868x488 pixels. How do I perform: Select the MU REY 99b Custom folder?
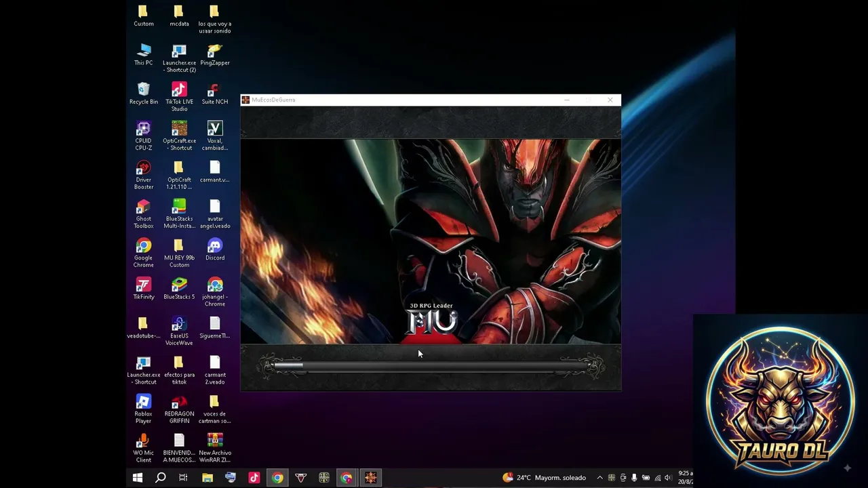pyautogui.click(x=179, y=253)
